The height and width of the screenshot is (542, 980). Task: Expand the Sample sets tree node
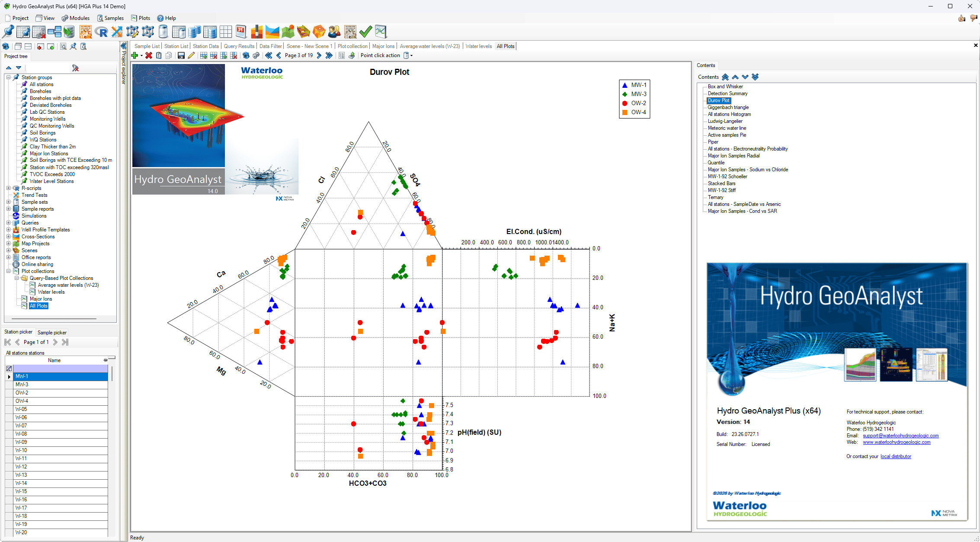[x=8, y=202]
